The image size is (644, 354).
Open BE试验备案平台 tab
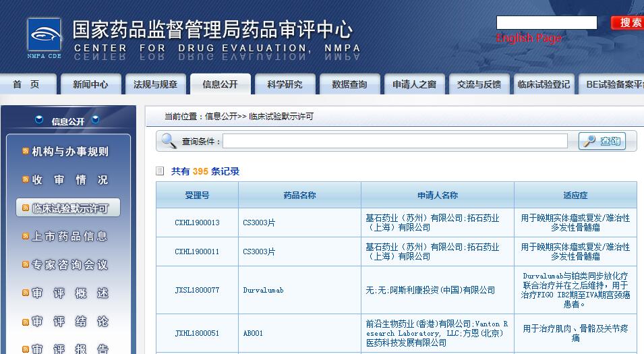(611, 84)
